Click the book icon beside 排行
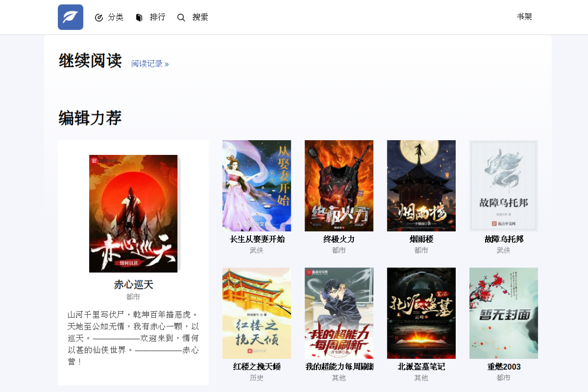 coord(139,17)
